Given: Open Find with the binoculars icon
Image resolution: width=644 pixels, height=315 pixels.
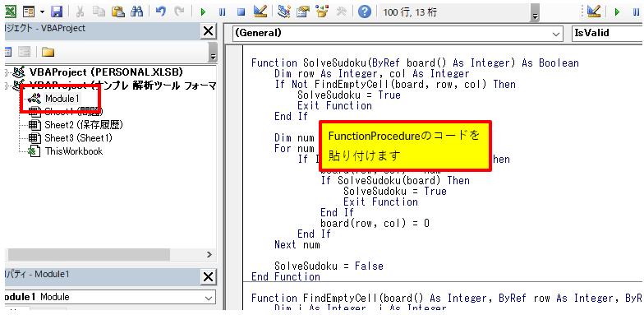Looking at the screenshot, I should [x=136, y=12].
